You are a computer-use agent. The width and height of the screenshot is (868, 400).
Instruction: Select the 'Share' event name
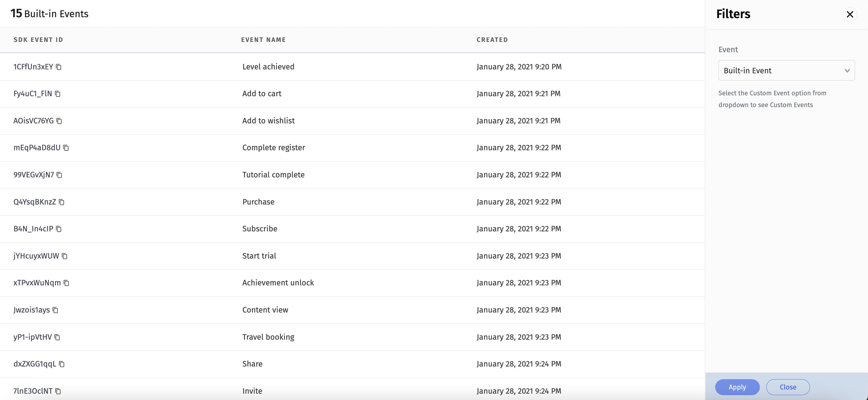tap(252, 364)
